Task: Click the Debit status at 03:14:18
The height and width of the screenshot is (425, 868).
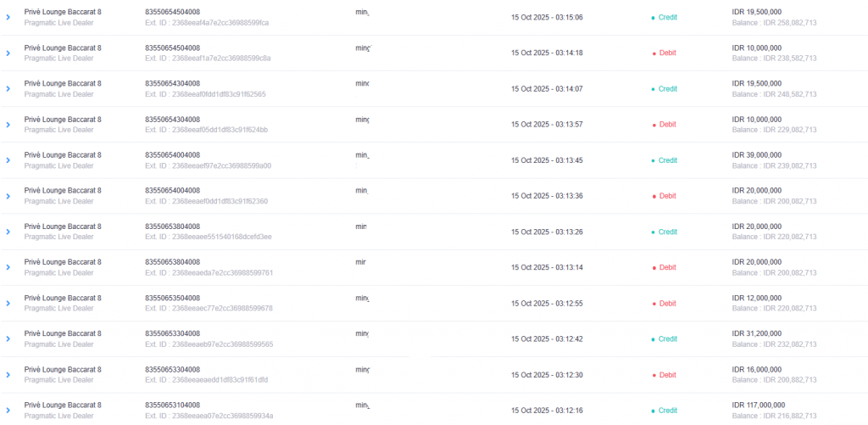Action: 667,53
